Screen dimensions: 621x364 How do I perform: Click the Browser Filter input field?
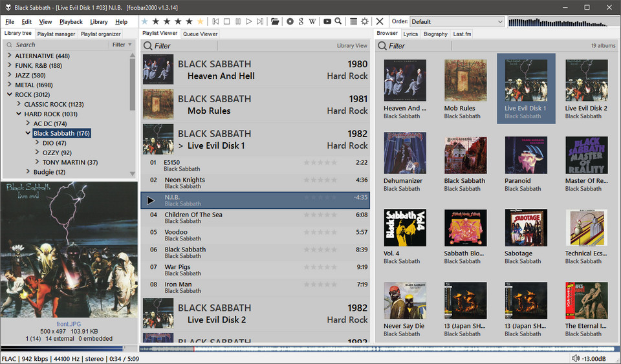(x=420, y=46)
